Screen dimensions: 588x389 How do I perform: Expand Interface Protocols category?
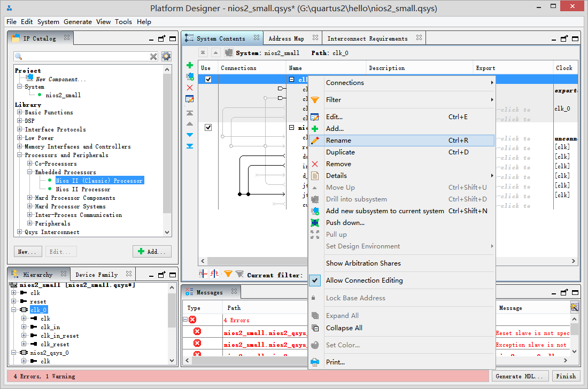[19, 129]
